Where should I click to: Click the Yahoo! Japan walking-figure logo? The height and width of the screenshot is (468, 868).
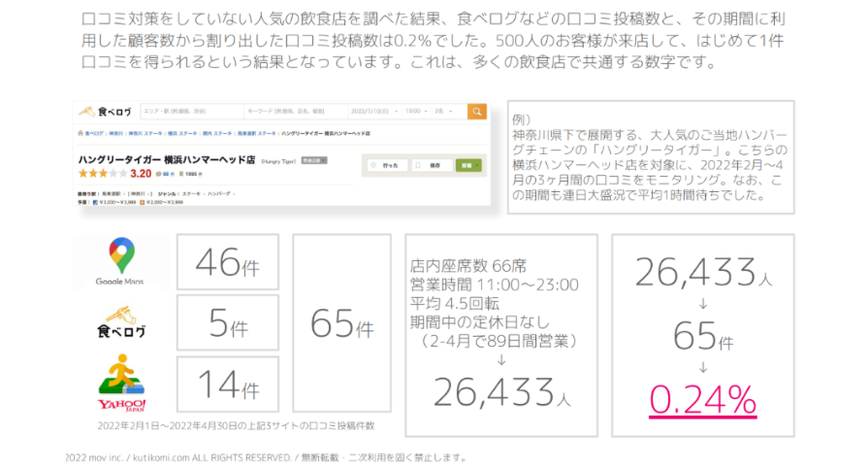pyautogui.click(x=121, y=382)
